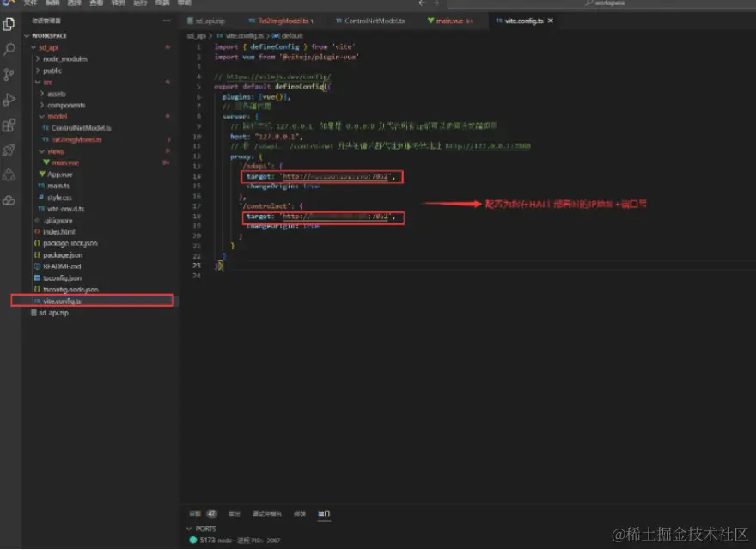Open package.json in the file tree
This screenshot has height=550, width=756.
(63, 254)
